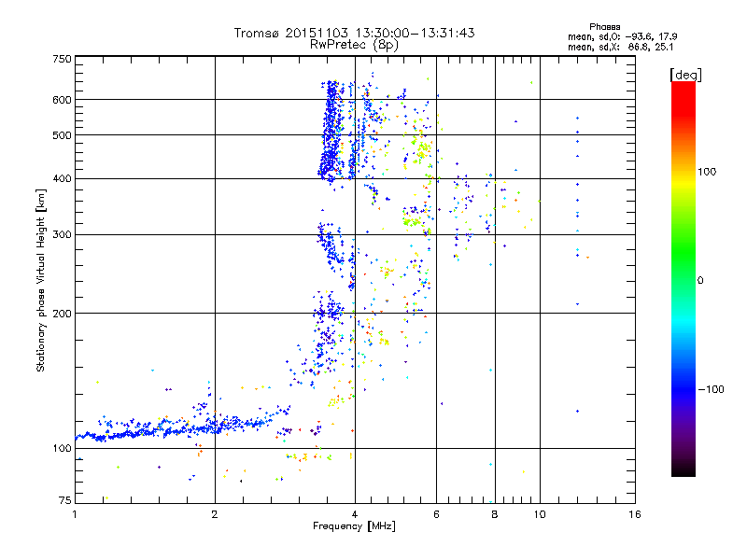This screenshot has width=747, height=560.
Task: Click the 'mean, sd,X: 86.8, 25.1' line
Action: [620, 48]
